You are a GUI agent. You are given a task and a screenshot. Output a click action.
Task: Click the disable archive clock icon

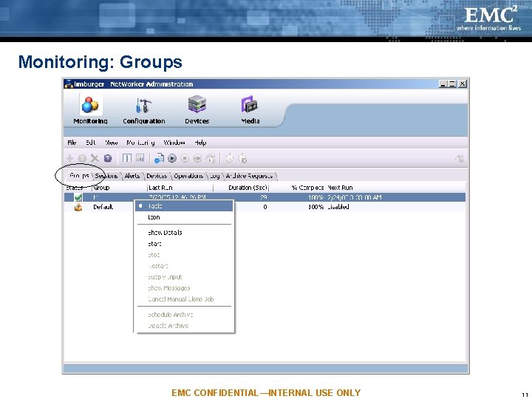pos(242,158)
